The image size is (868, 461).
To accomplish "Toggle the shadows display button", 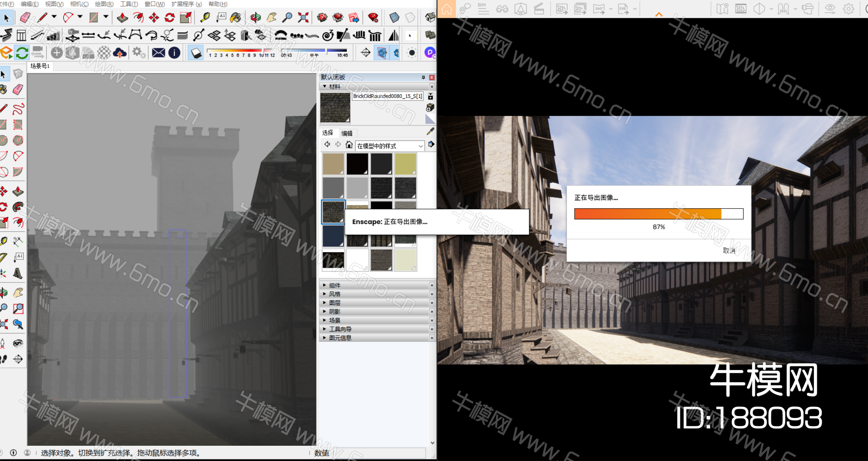I will (196, 53).
